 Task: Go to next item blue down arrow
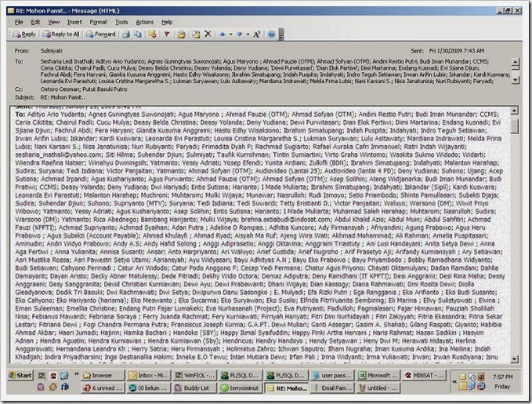coord(240,34)
